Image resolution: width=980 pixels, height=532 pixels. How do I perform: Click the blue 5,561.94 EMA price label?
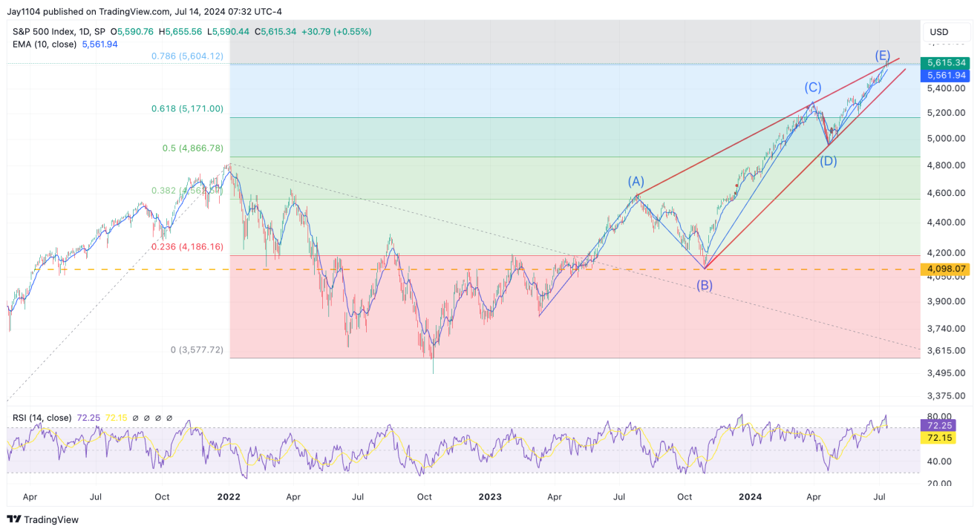coord(945,76)
